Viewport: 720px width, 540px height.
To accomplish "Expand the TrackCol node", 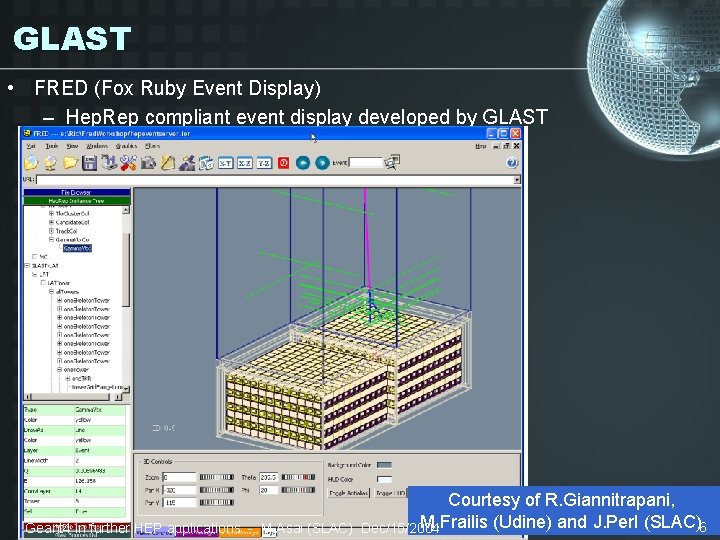I will click(51, 231).
